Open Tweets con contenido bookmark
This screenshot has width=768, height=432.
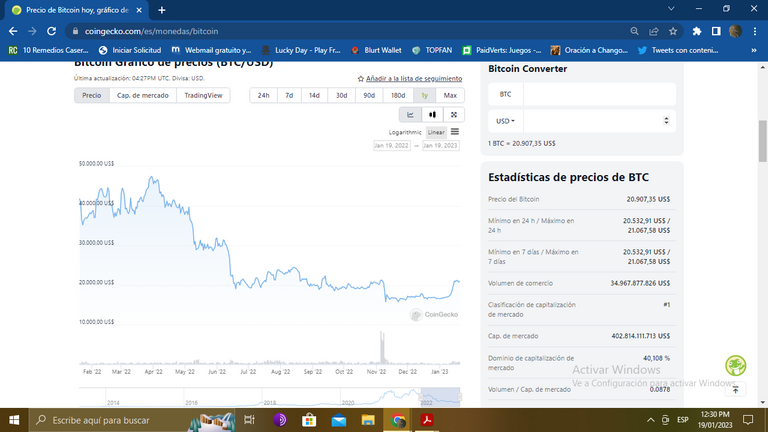pyautogui.click(x=678, y=50)
